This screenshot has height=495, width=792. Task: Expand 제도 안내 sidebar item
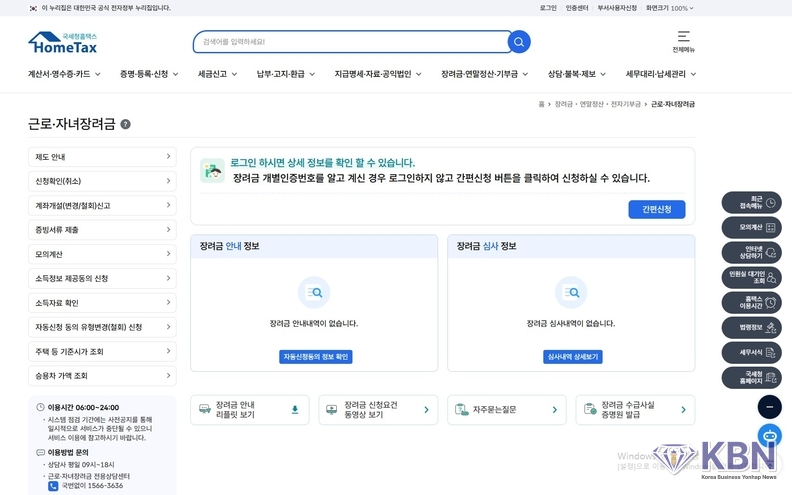tap(102, 157)
